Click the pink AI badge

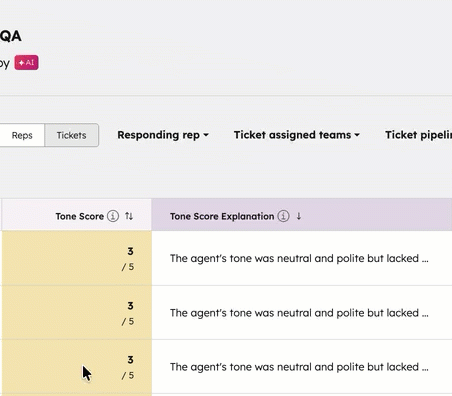26,63
